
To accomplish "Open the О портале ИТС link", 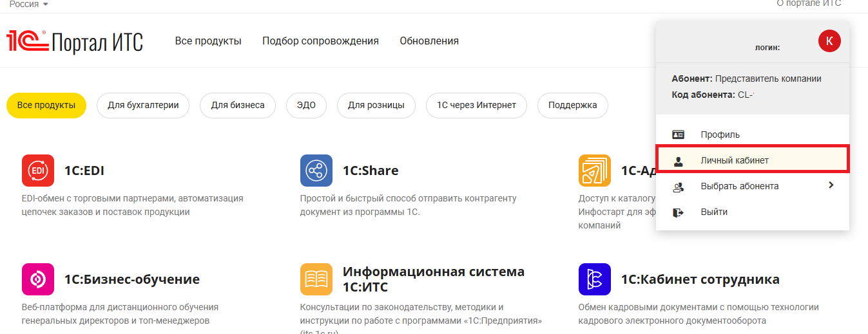I will pyautogui.click(x=809, y=4).
